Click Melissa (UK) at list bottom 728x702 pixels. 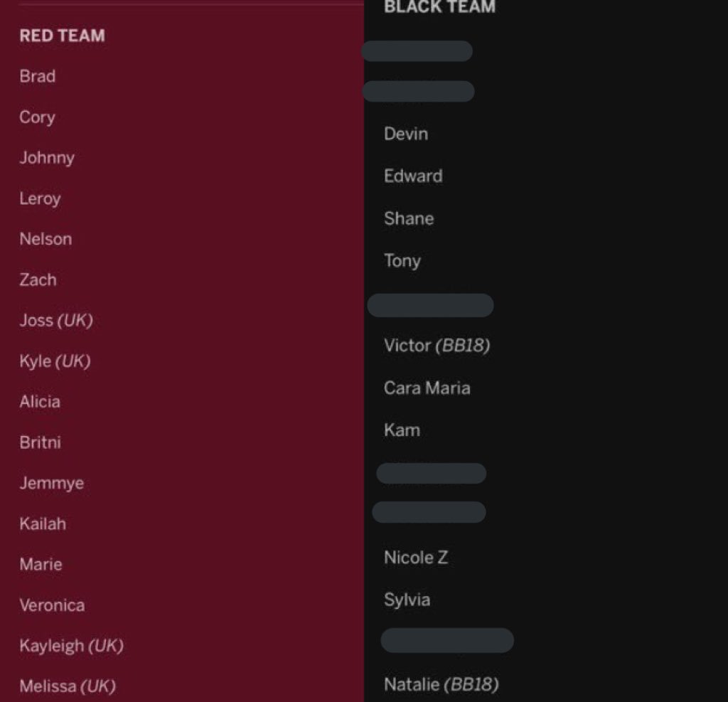coord(68,686)
